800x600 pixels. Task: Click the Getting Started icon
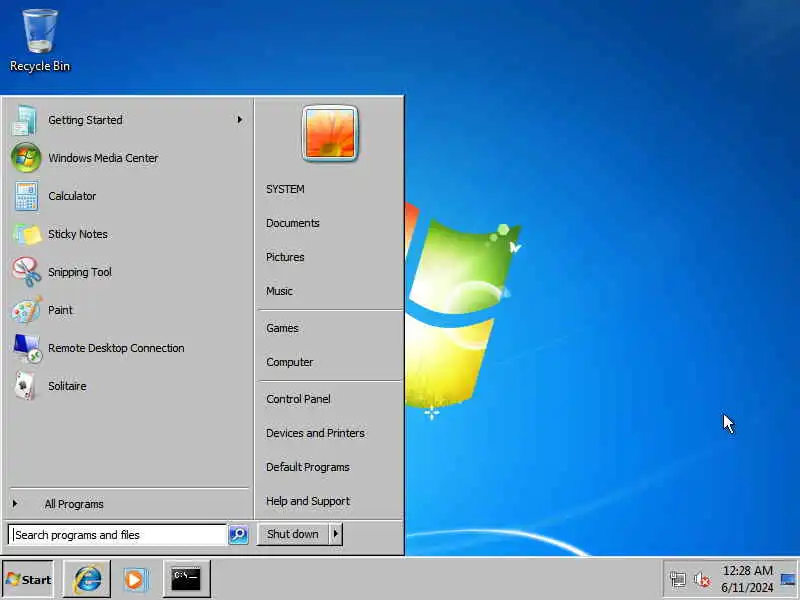tap(24, 120)
